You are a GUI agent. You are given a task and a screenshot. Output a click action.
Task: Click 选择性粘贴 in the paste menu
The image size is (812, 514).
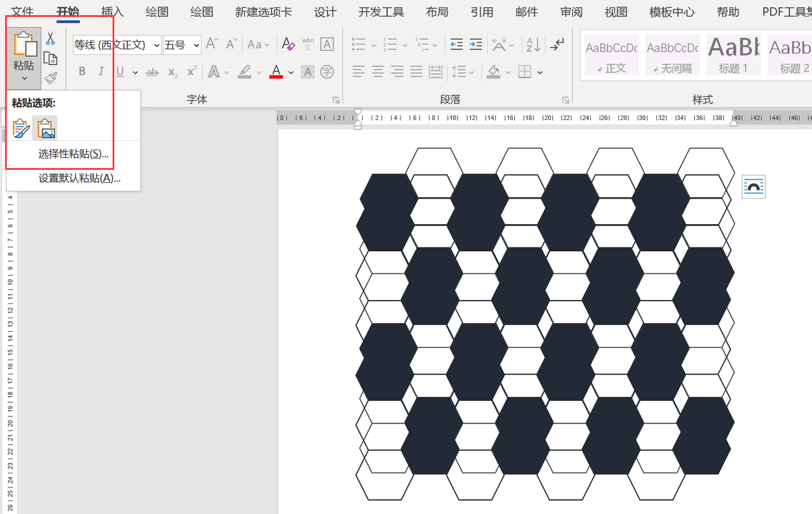(x=73, y=154)
